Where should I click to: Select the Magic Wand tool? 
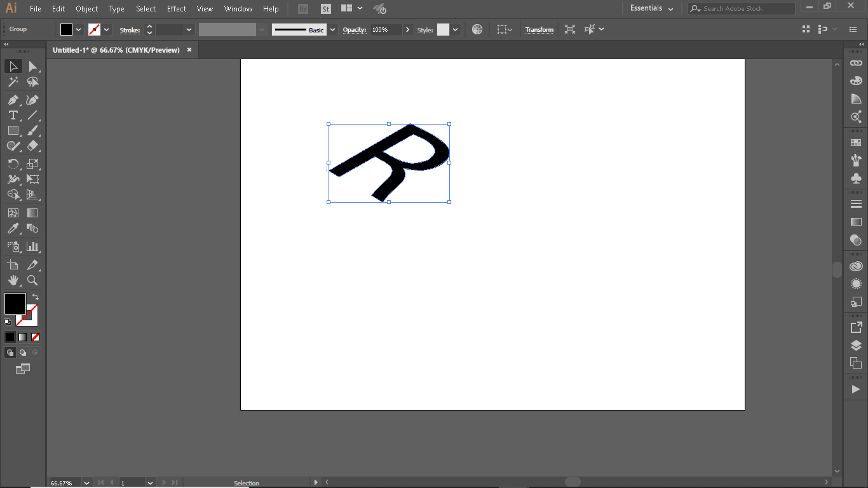(13, 82)
